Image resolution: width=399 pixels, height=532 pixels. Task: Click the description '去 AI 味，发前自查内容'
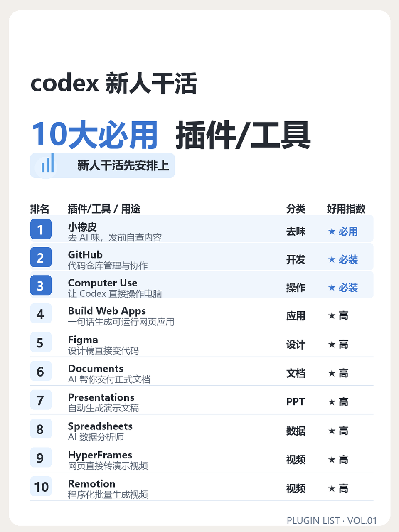(x=115, y=238)
